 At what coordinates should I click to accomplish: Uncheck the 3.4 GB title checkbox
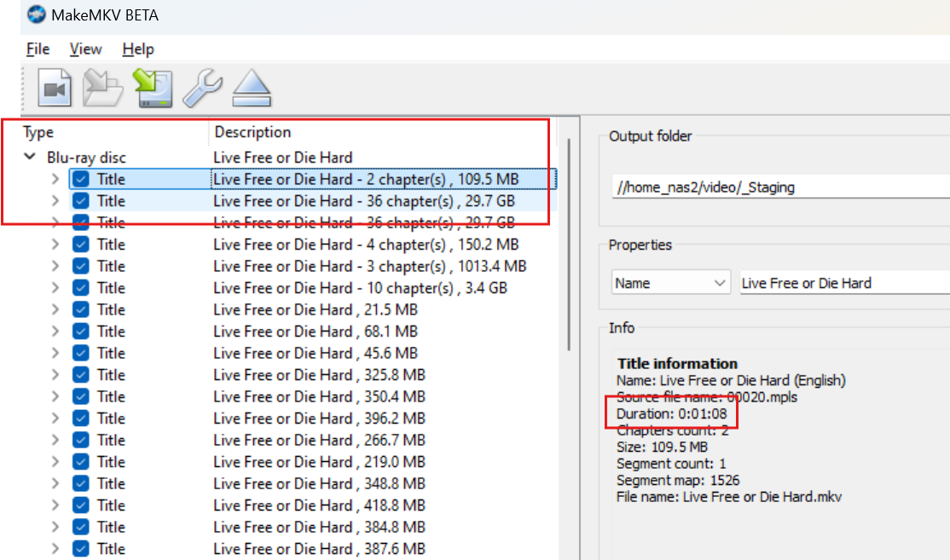click(x=80, y=288)
